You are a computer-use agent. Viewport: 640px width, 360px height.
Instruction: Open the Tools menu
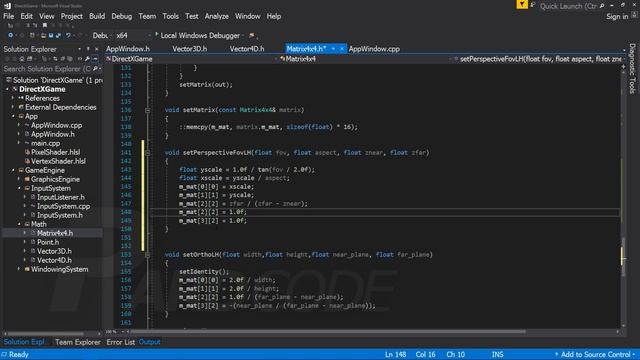pos(170,16)
